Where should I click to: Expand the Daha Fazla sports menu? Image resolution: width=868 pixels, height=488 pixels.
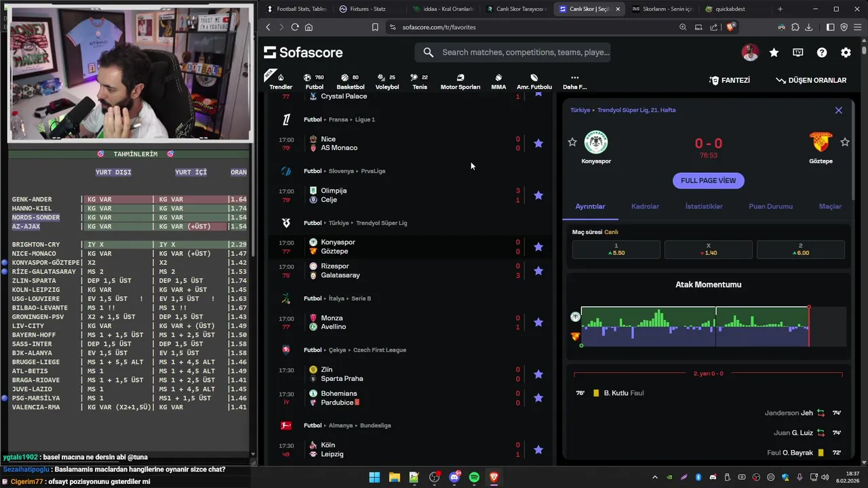574,81
